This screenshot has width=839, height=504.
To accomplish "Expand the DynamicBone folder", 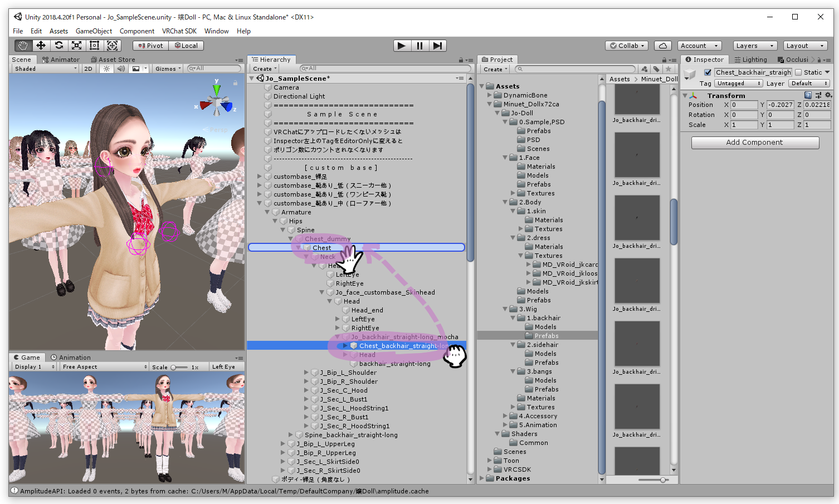I will click(x=490, y=95).
